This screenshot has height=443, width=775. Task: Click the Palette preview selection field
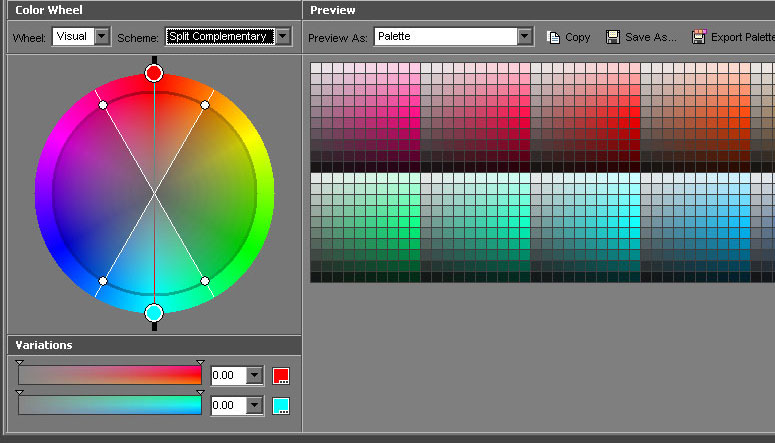pyautogui.click(x=446, y=36)
